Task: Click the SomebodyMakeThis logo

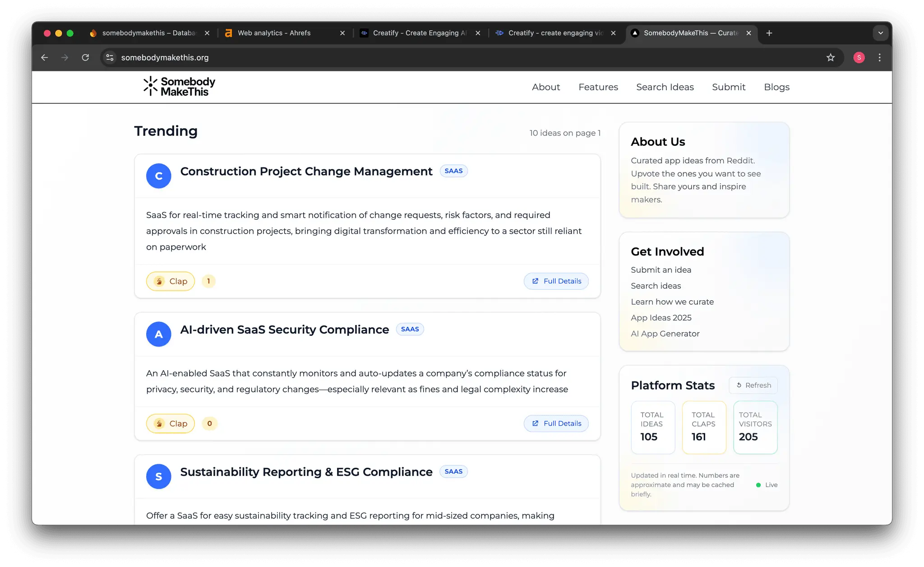Action: click(x=179, y=86)
